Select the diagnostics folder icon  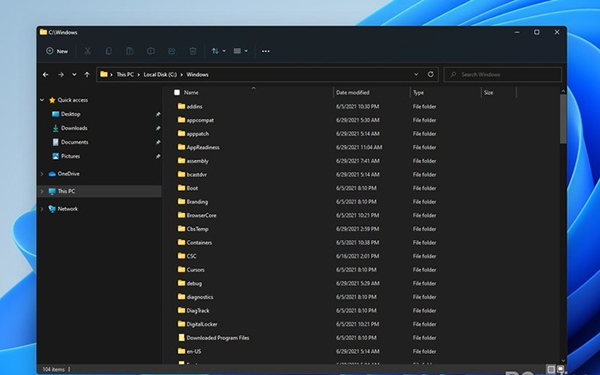click(181, 296)
